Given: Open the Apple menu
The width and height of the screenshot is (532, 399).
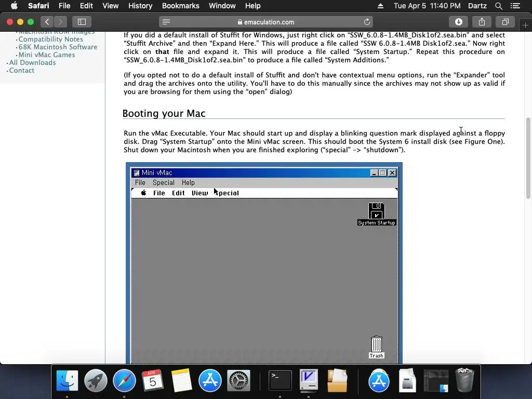Looking at the screenshot, I should click(x=14, y=6).
